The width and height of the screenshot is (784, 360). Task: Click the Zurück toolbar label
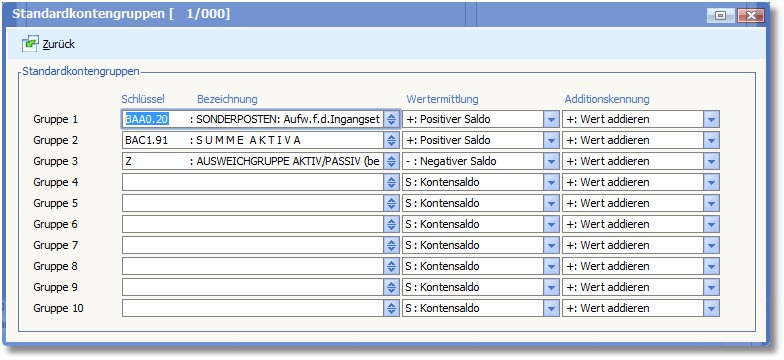click(59, 44)
